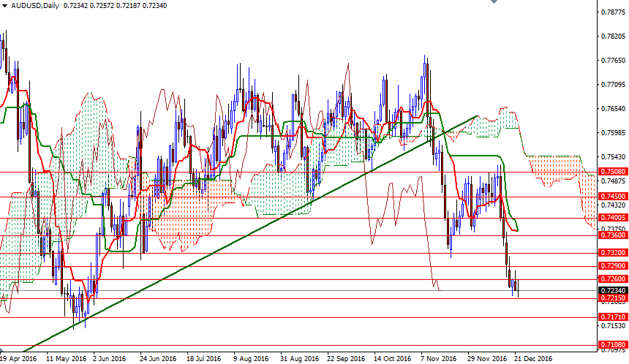Click the 0.77650 price scale value

pyautogui.click(x=614, y=61)
